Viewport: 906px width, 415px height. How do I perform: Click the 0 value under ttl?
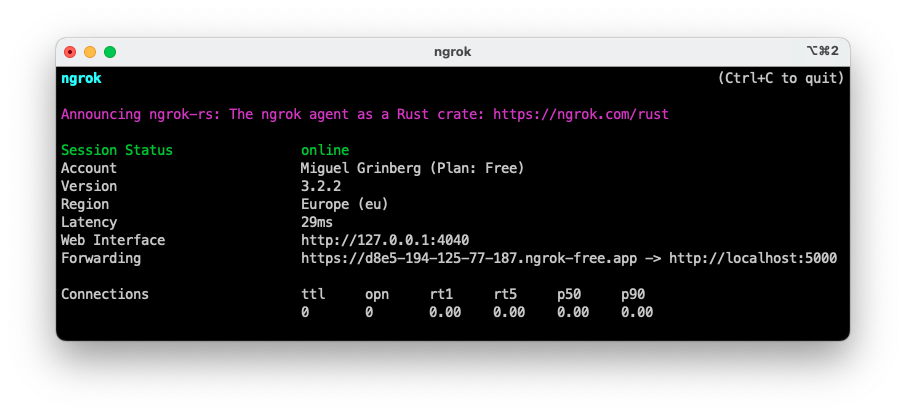pyautogui.click(x=305, y=313)
